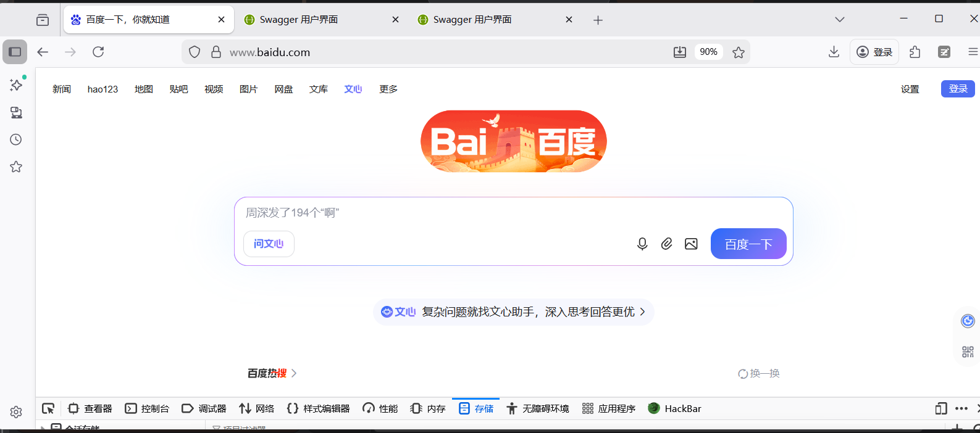Viewport: 980px width, 433px height.
Task: Click the blue 登录 button on Baidu
Action: click(x=958, y=89)
